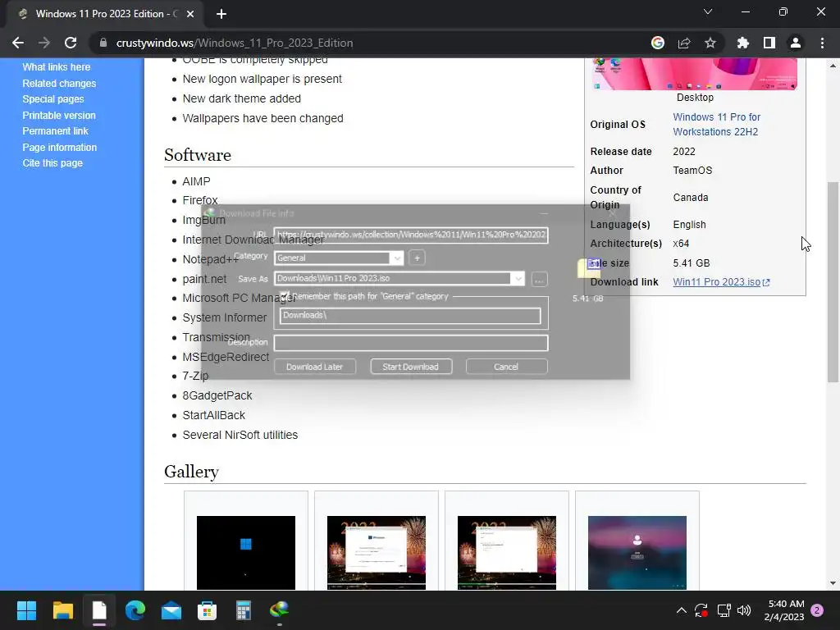Open Permanent link in sidebar
The height and width of the screenshot is (630, 840).
pos(55,130)
